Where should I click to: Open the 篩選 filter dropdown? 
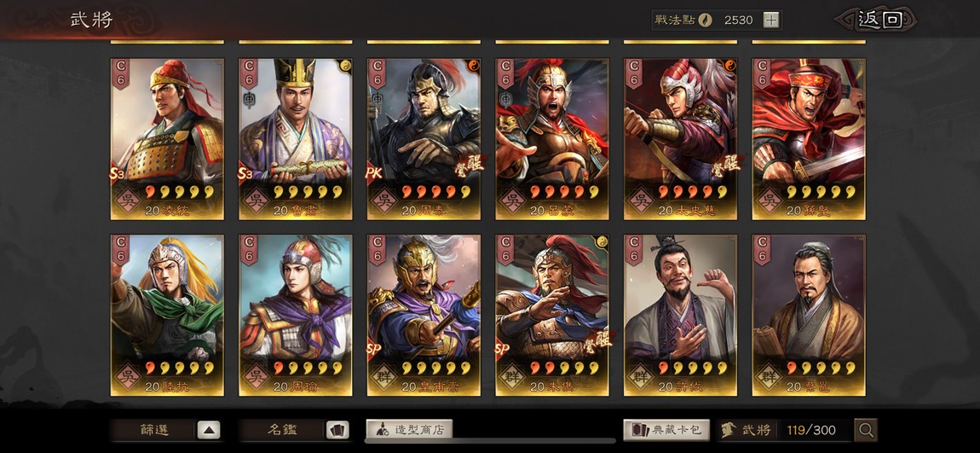[165, 430]
